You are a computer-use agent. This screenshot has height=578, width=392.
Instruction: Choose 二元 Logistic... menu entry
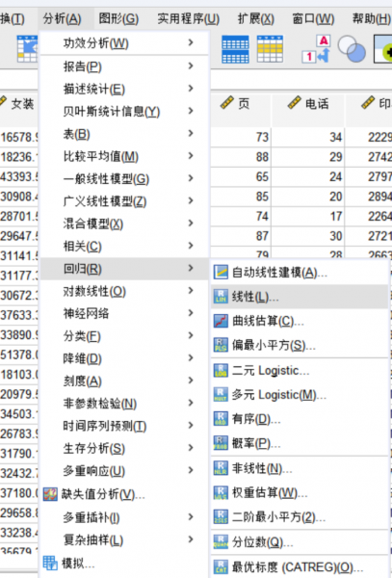pyautogui.click(x=300, y=371)
